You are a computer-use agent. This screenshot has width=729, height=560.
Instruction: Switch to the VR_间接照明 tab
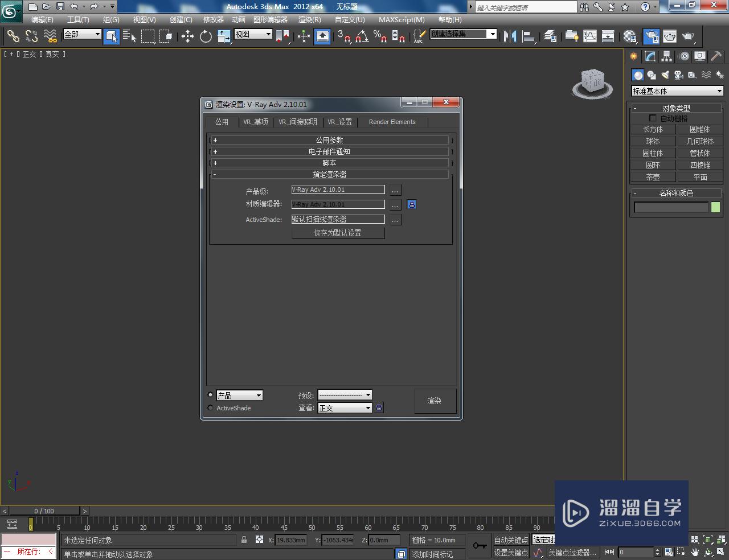pos(298,122)
